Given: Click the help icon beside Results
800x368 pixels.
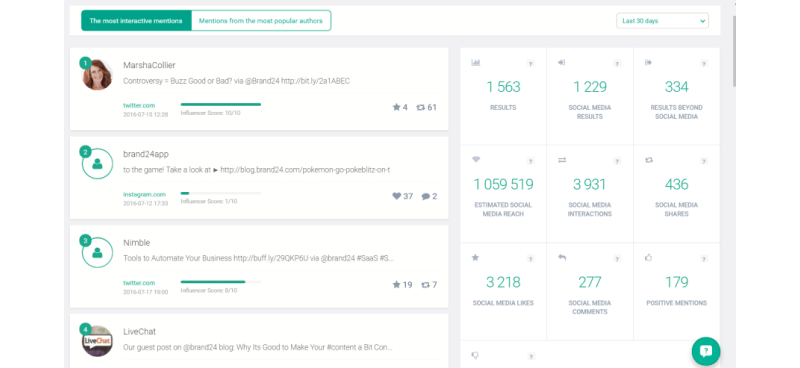Looking at the screenshot, I should [x=531, y=64].
